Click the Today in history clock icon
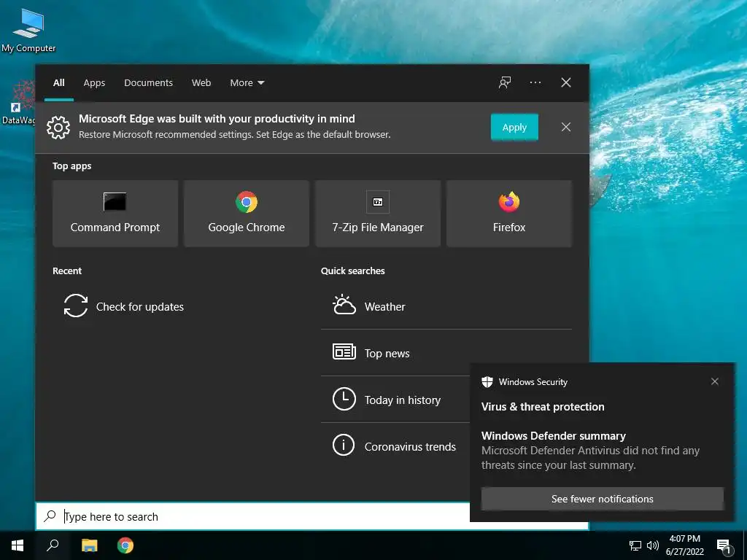Screen dimensions: 747x560 [344, 399]
